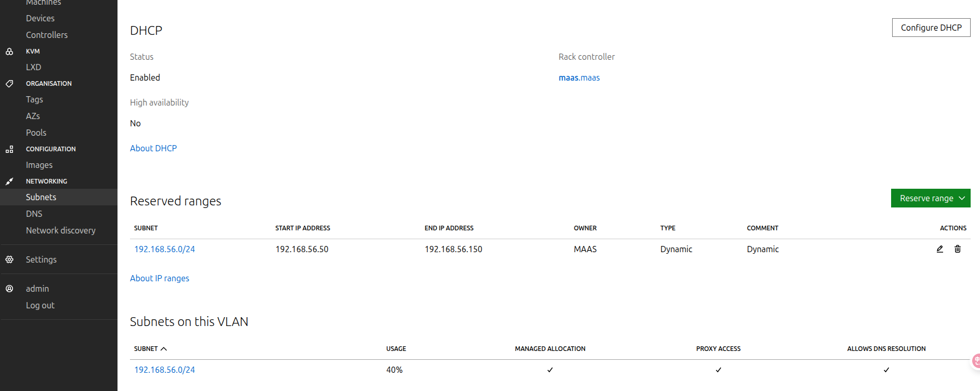Click the edit pencil icon for reserved range
Viewport: 980px width, 391px height.
tap(939, 249)
